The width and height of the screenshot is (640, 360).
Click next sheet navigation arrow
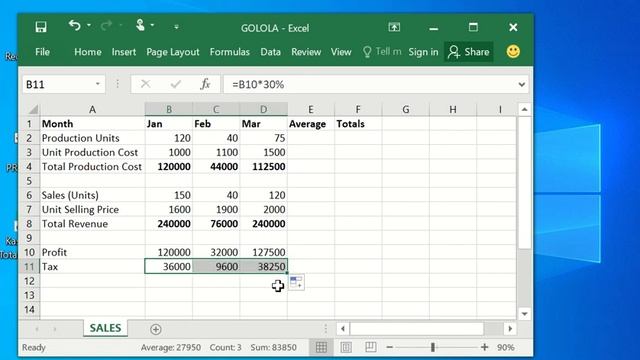coord(55,329)
